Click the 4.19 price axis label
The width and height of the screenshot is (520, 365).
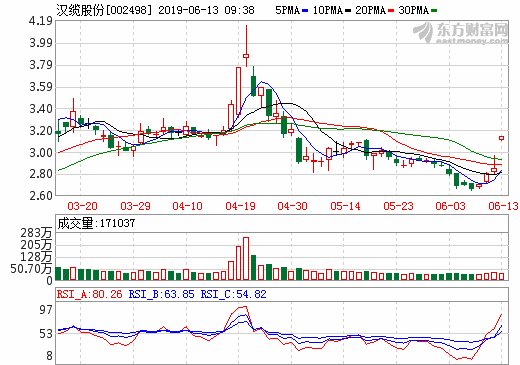41,21
